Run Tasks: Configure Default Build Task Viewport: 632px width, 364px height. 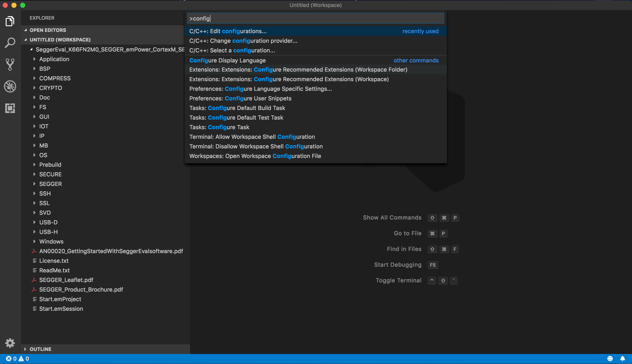pyautogui.click(x=237, y=108)
